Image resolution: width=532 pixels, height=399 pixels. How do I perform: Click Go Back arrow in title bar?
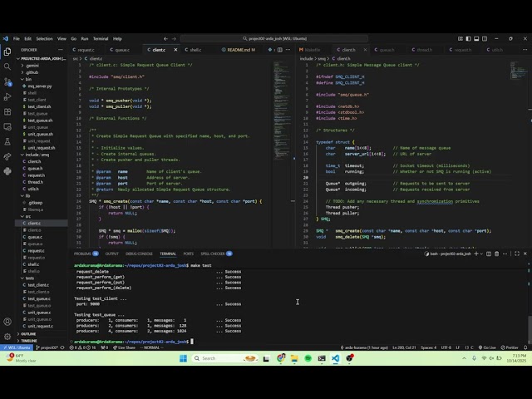tap(165, 39)
